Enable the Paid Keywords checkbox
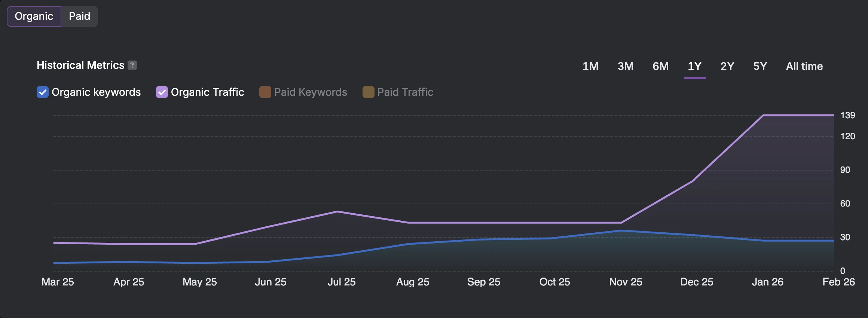The width and height of the screenshot is (868, 318). point(265,92)
